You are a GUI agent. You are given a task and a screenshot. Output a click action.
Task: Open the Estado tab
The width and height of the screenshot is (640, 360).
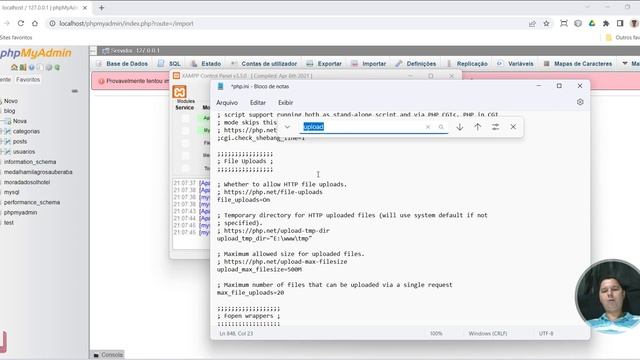point(206,64)
